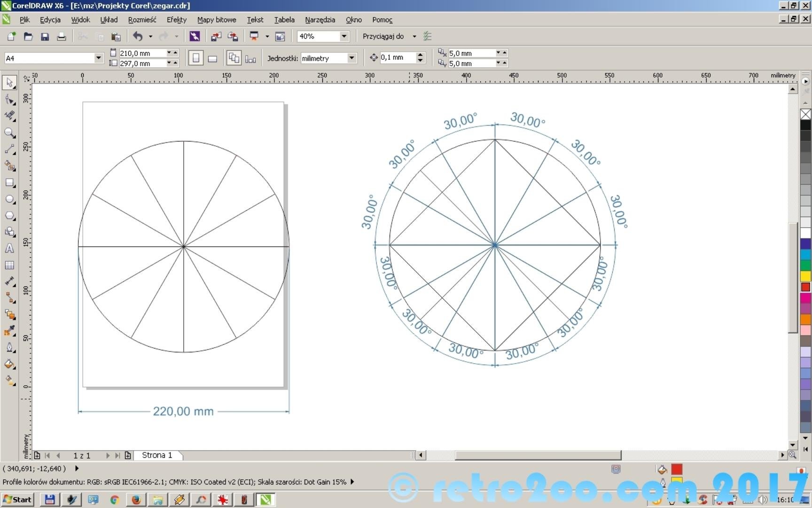The height and width of the screenshot is (508, 812).
Task: Click the Strona 1 page tab
Action: click(157, 455)
